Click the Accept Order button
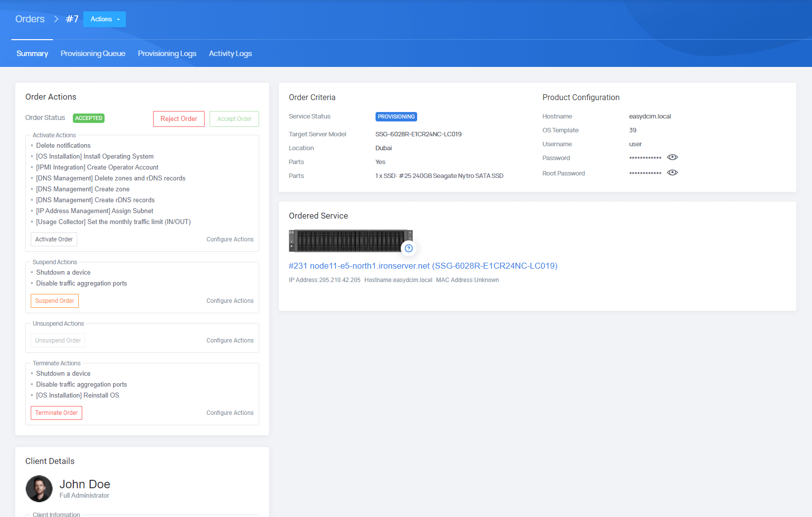812x517 pixels. click(234, 119)
